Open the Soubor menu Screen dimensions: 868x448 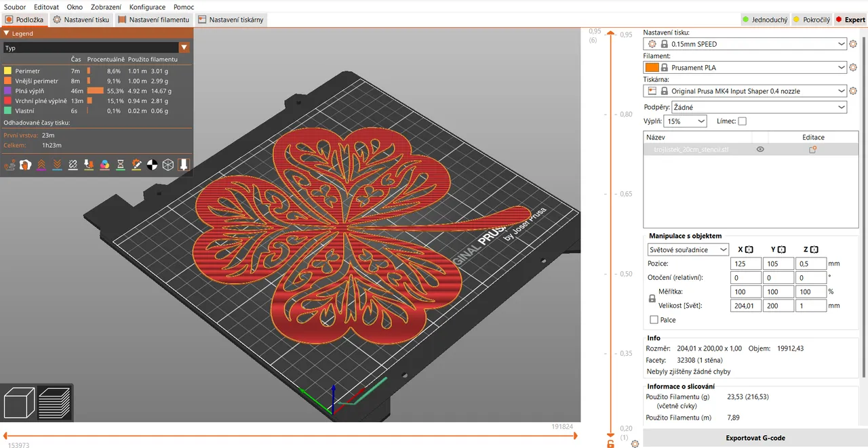[15, 7]
